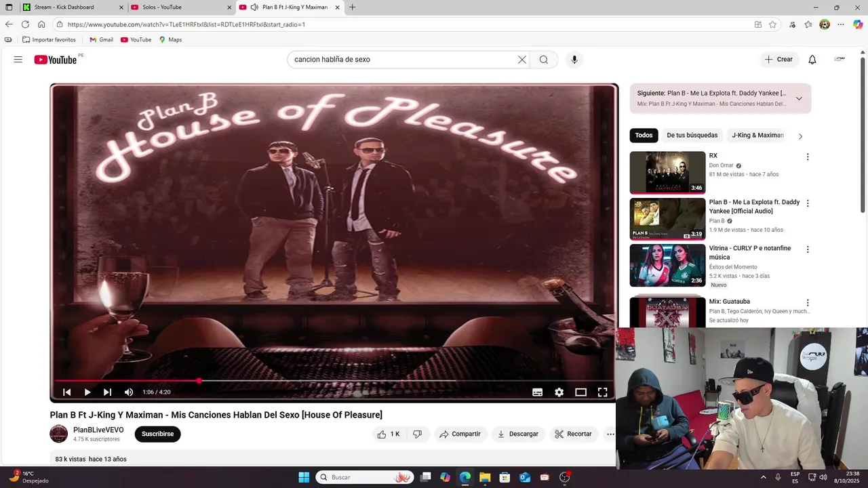Open the Gmail bookmark
Image resolution: width=868 pixels, height=488 pixels.
tap(101, 40)
